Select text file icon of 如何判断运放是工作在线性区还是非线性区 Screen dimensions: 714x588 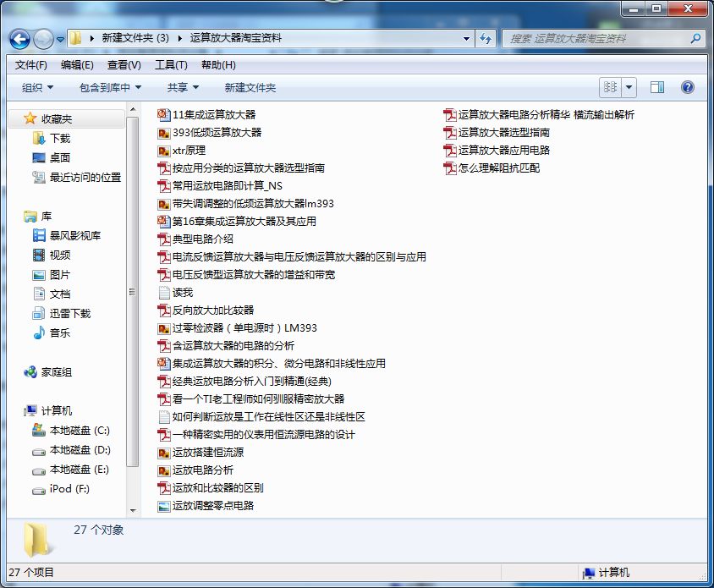pos(164,417)
